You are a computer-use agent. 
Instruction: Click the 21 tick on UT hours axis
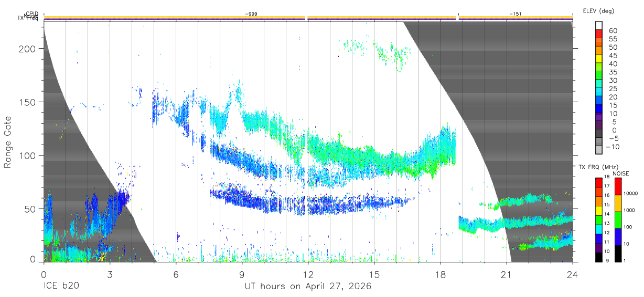507,274
